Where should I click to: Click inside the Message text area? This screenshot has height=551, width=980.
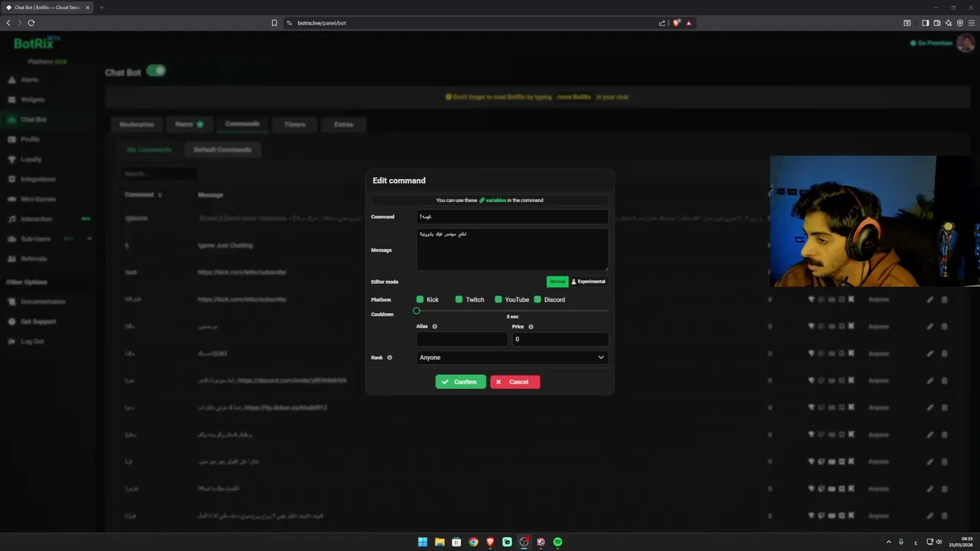tap(512, 249)
